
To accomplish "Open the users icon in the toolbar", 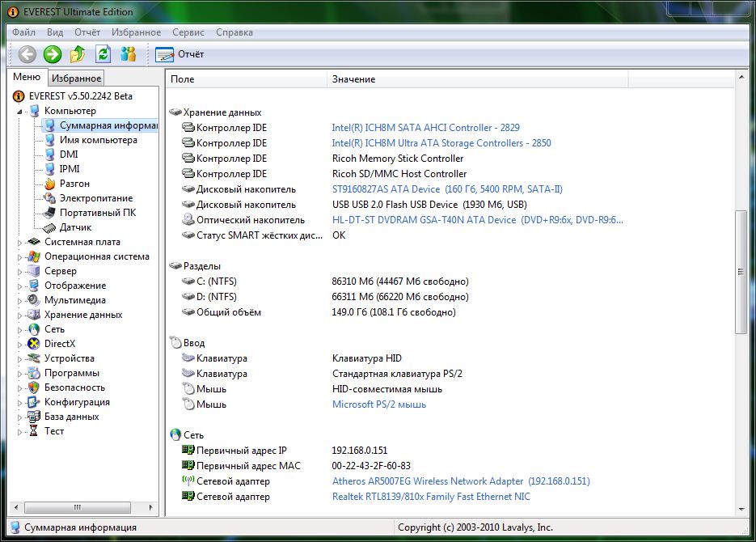I will click(x=128, y=54).
